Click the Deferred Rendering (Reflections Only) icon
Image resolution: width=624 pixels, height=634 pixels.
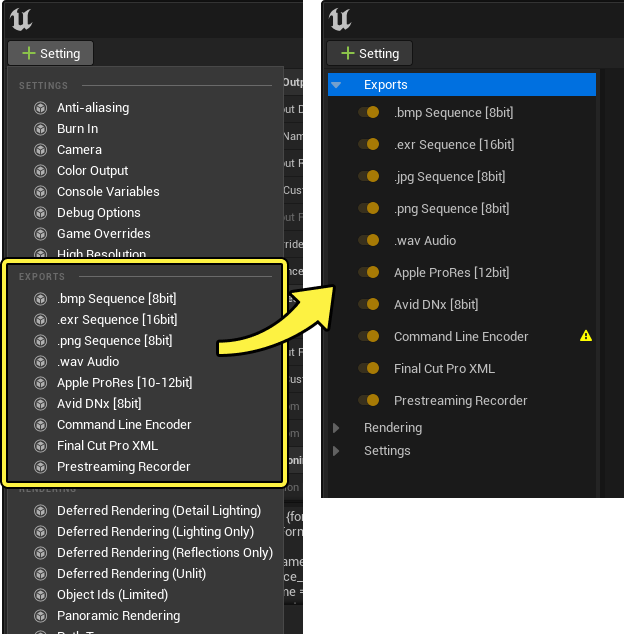[40, 553]
